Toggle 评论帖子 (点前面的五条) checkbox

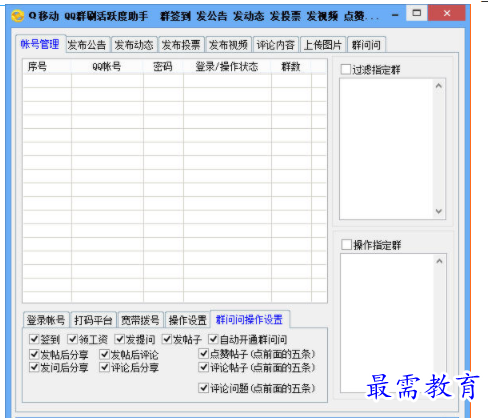pos(204,367)
